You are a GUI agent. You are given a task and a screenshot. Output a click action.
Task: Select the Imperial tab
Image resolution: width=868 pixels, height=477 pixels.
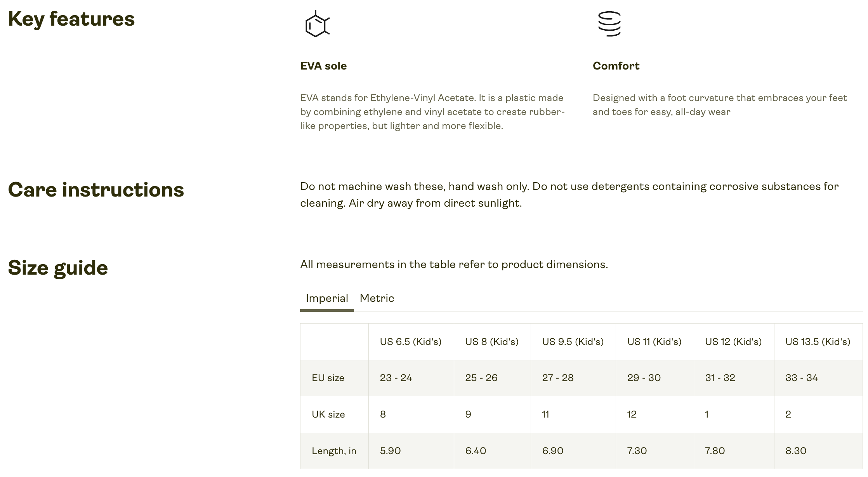point(327,298)
